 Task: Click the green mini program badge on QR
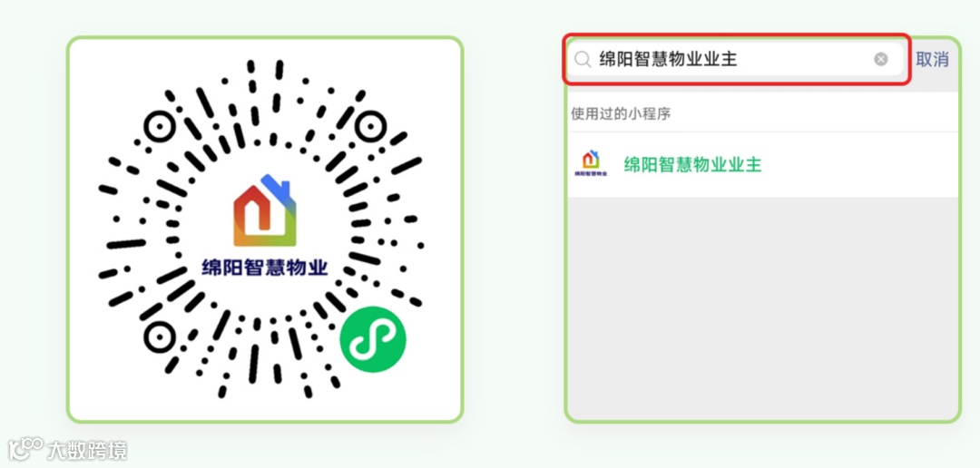pyautogui.click(x=373, y=340)
